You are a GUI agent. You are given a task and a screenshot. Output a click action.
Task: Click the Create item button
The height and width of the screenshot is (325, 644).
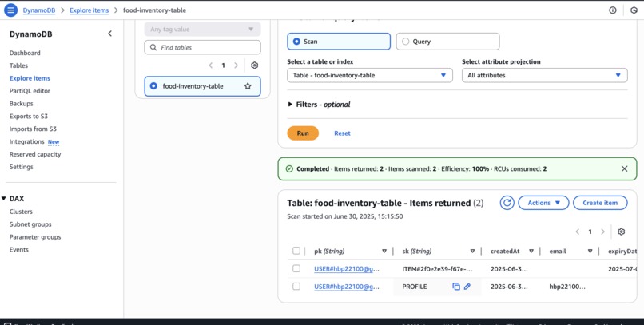pyautogui.click(x=600, y=203)
